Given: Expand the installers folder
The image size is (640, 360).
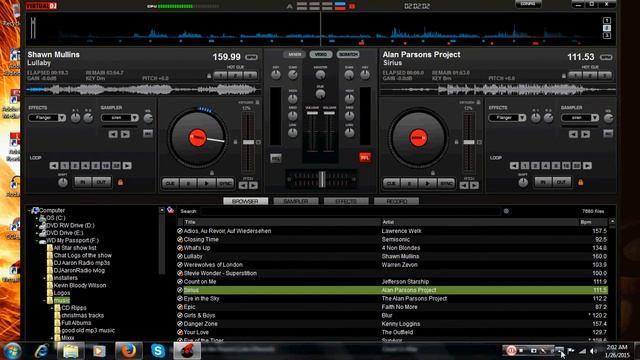Looking at the screenshot, I should point(44,278).
